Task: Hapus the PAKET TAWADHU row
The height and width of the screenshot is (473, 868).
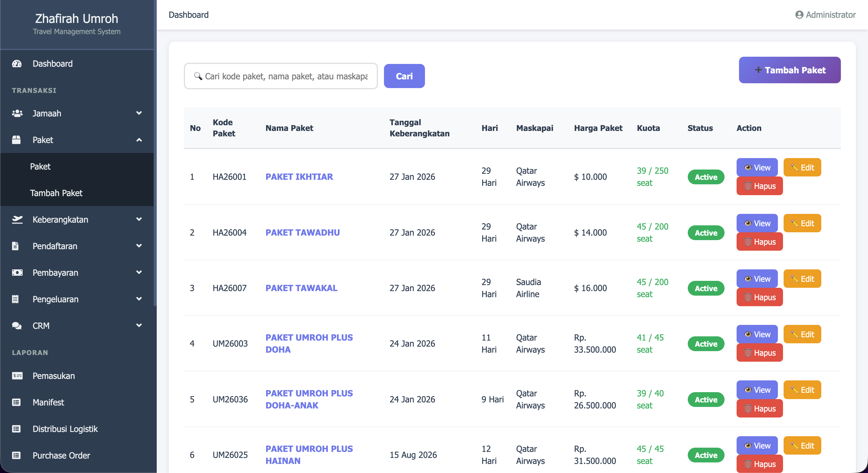Action: [759, 242]
